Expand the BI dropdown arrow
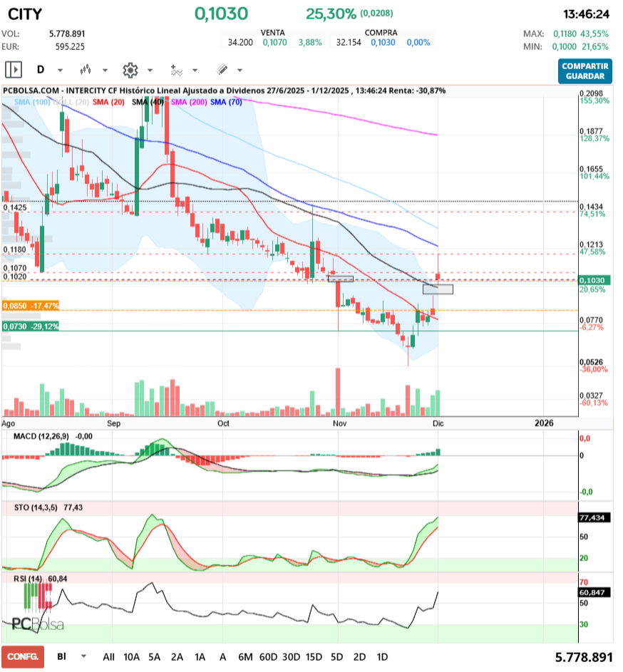This screenshot has width=623, height=672. 83,656
